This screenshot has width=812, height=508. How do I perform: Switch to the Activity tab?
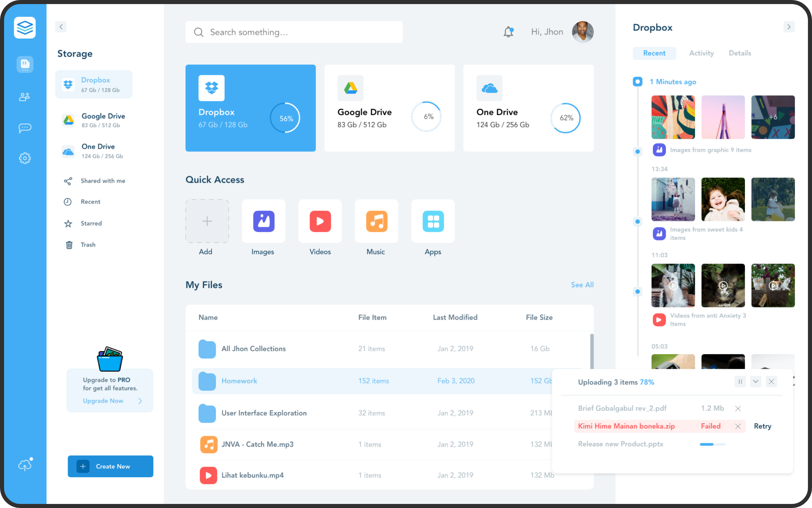701,53
